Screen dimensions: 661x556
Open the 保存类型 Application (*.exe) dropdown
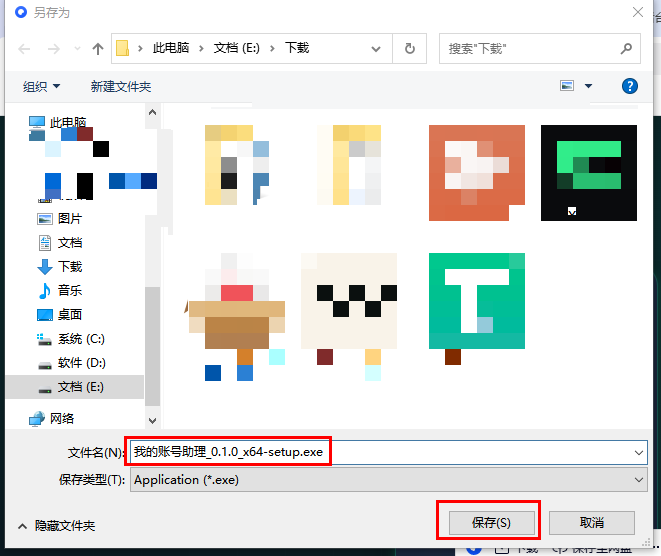(x=388, y=480)
